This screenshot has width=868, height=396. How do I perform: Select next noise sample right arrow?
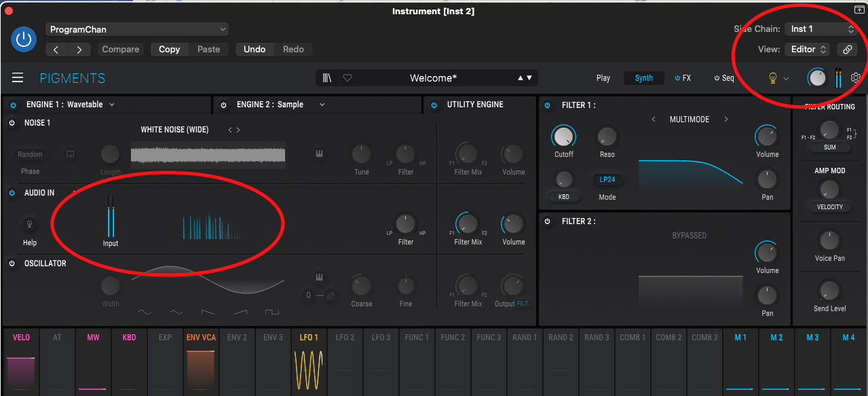pyautogui.click(x=238, y=130)
